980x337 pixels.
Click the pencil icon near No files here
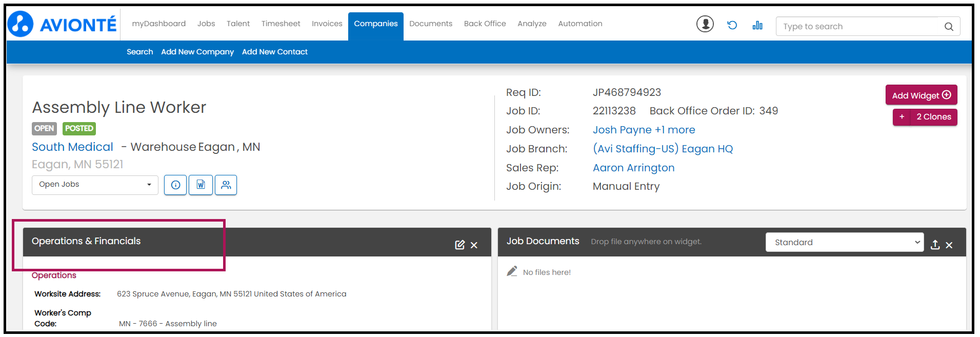[x=512, y=271]
